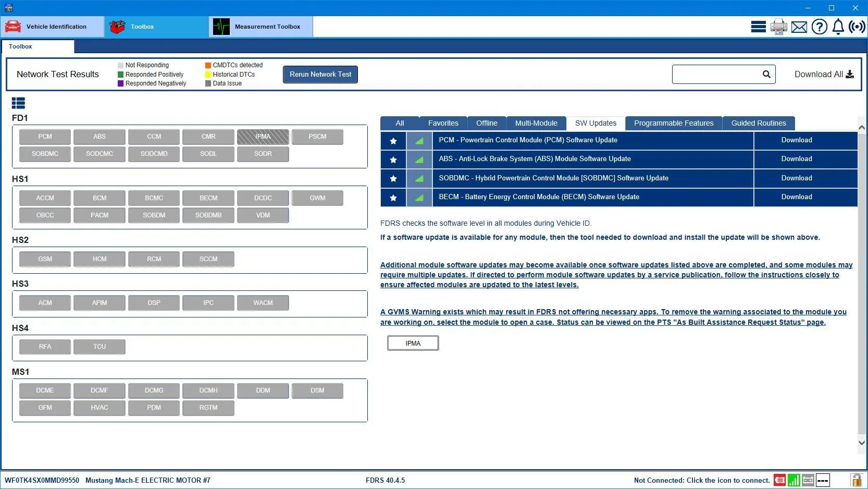Screen dimensions: 868x489
Task: Select the WACM module in HS3
Action: click(x=263, y=303)
